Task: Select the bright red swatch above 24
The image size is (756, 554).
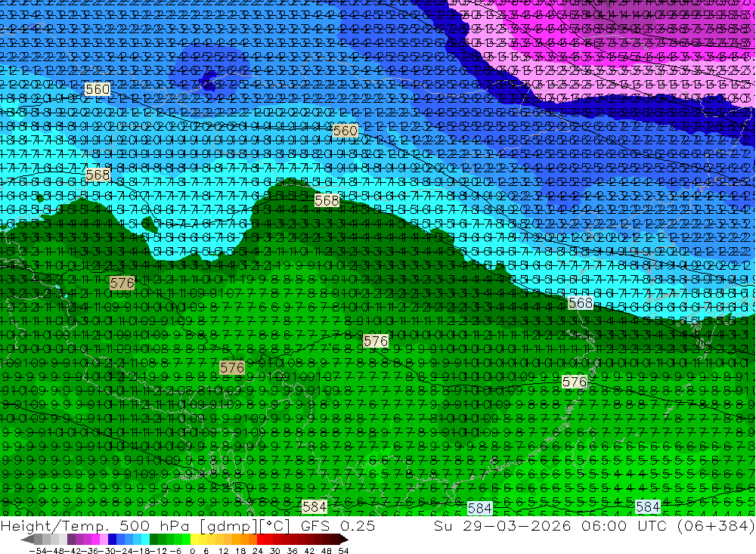Action: 261,539
